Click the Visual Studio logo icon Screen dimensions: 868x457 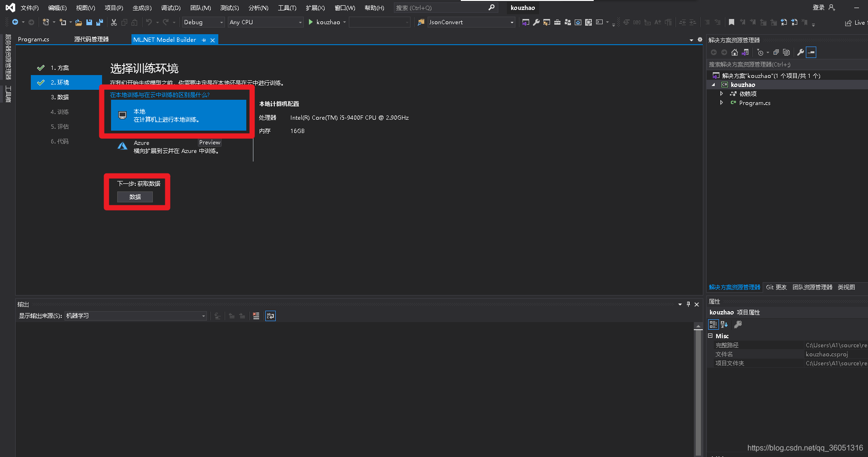point(10,8)
